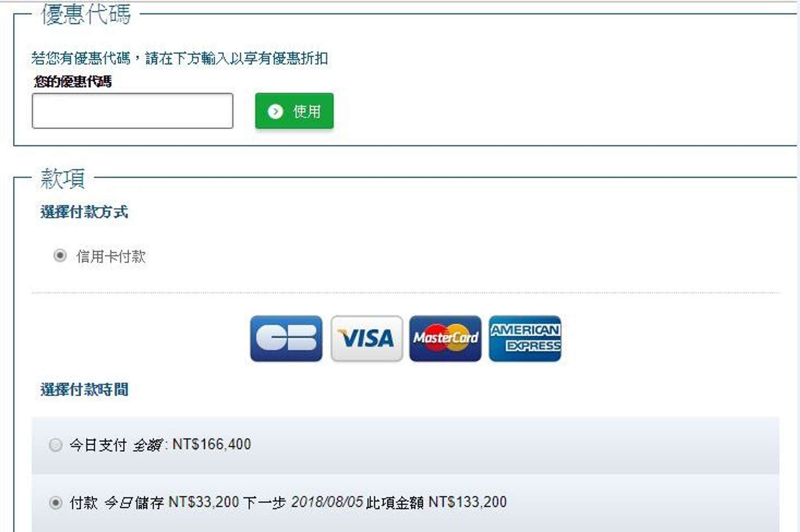The image size is (800, 532).
Task: Click the VISA card logo
Action: point(366,338)
